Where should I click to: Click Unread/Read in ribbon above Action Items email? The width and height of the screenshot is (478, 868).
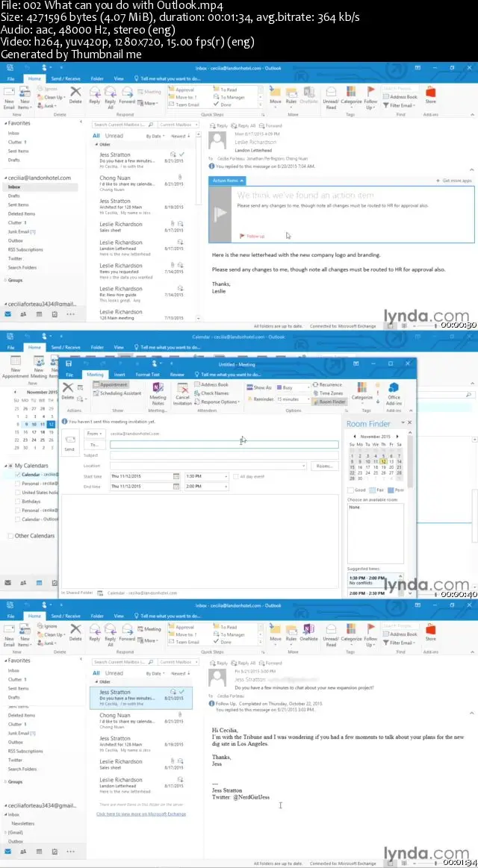coord(331,96)
